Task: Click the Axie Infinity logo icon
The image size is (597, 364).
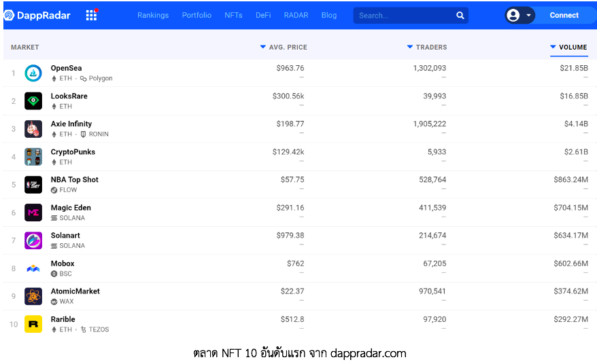Action: click(x=33, y=129)
